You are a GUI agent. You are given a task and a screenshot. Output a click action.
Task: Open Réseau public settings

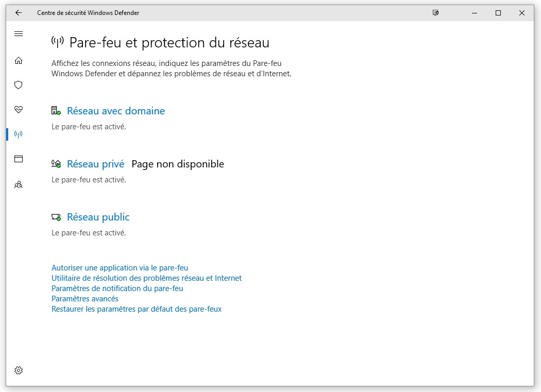(98, 217)
